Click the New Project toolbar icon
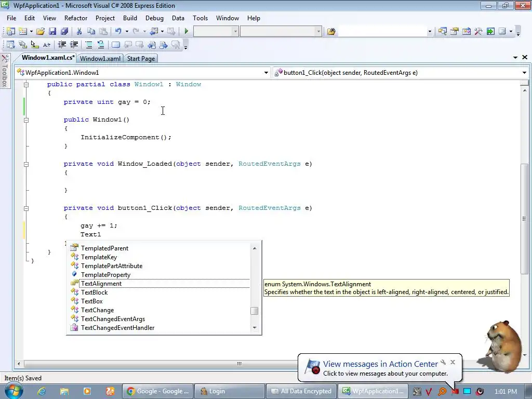532x399 pixels. (10, 31)
